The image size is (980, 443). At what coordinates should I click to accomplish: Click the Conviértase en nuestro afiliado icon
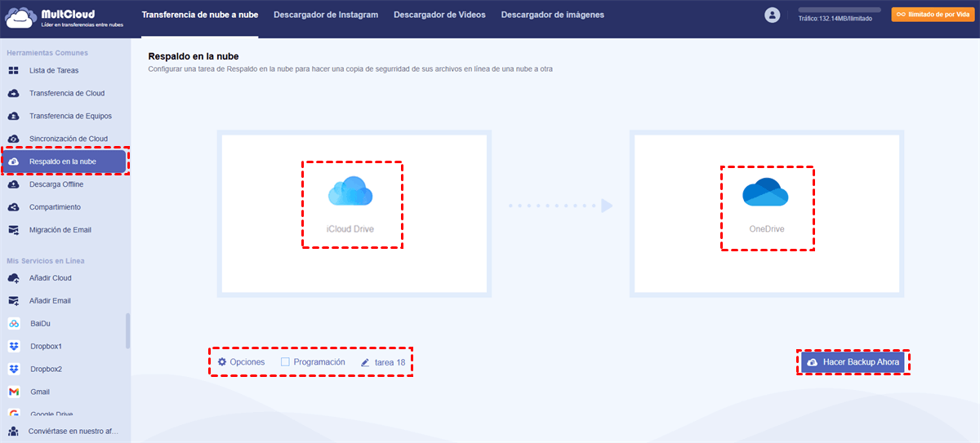click(14, 431)
